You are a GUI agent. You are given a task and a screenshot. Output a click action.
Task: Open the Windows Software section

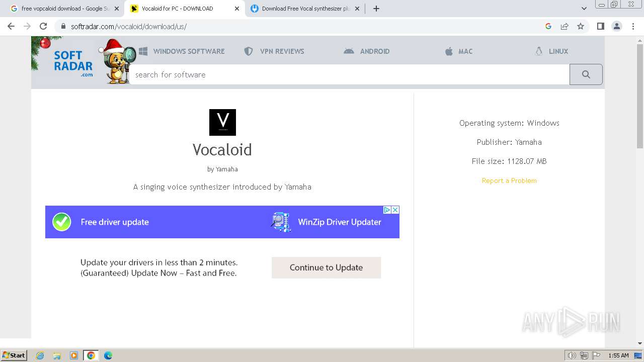[182, 51]
